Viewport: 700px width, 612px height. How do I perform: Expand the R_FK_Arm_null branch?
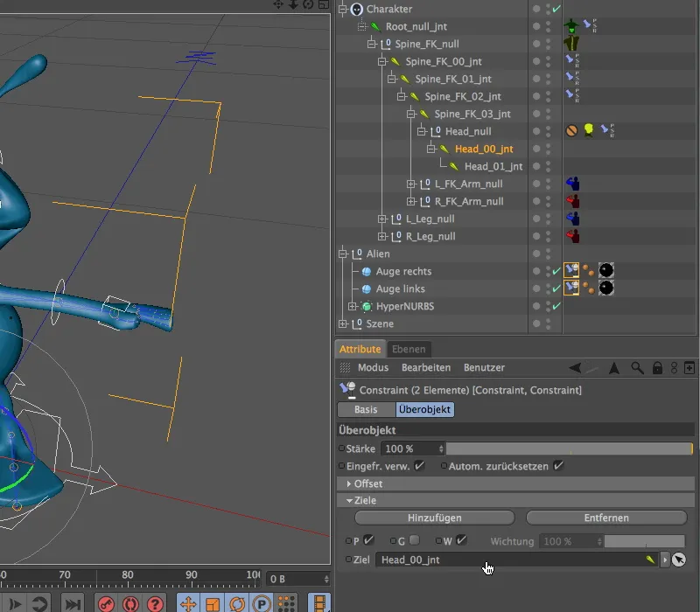click(410, 201)
